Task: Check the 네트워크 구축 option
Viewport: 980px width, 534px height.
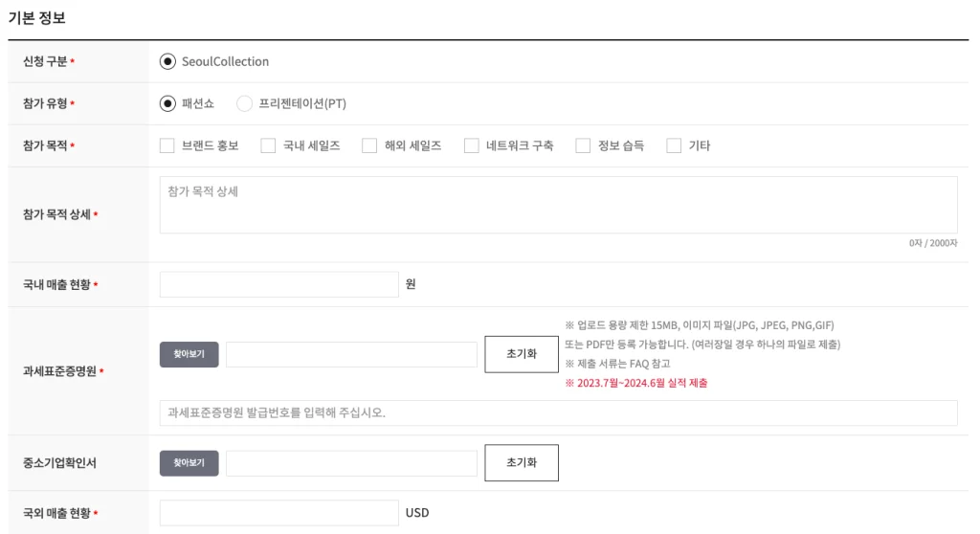Action: coord(471,145)
